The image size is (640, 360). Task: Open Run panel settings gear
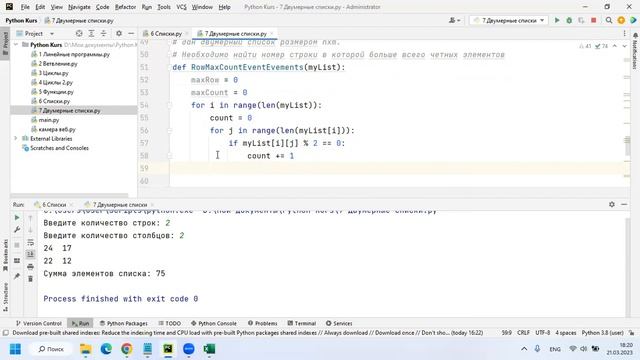pyautogui.click(x=611, y=204)
